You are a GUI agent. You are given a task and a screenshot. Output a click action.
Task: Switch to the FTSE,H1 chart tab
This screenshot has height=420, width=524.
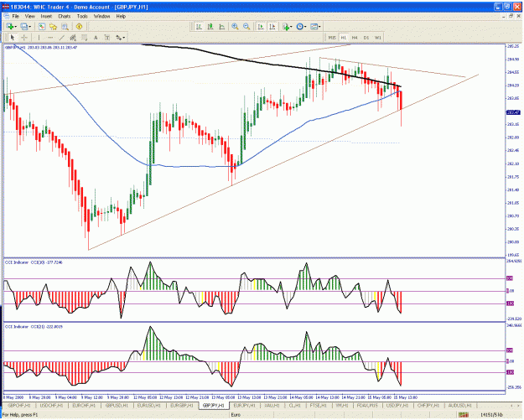click(x=319, y=405)
